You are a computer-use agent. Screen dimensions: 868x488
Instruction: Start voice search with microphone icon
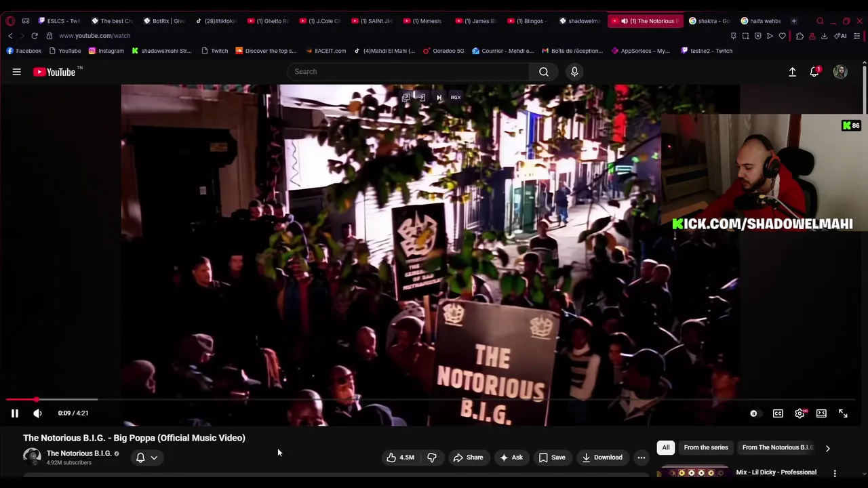point(574,72)
